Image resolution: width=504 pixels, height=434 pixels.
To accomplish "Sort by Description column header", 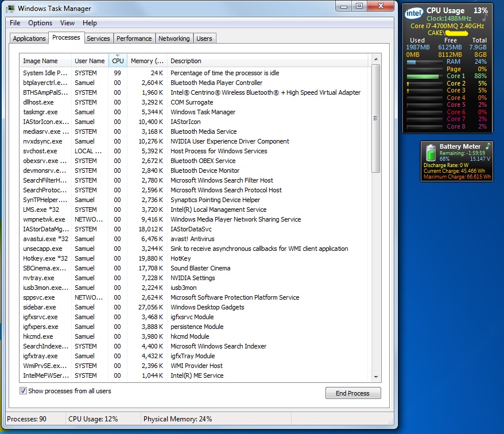I will [x=267, y=61].
